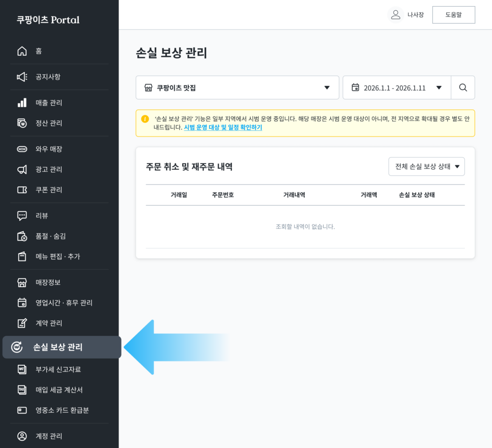This screenshot has width=492, height=448.
Task: Expand the date range 2026.1.1 - 2026.1.11 picker
Action: [396, 87]
